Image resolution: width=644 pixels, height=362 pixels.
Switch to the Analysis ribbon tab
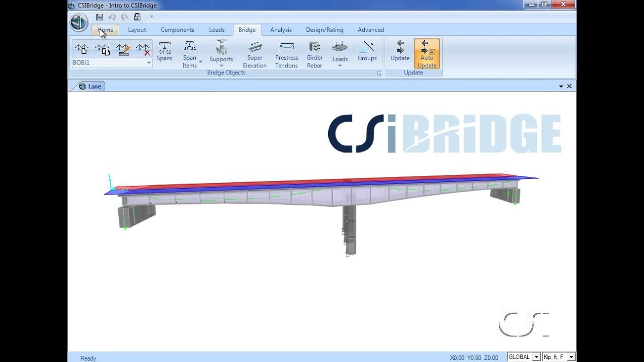(281, 30)
